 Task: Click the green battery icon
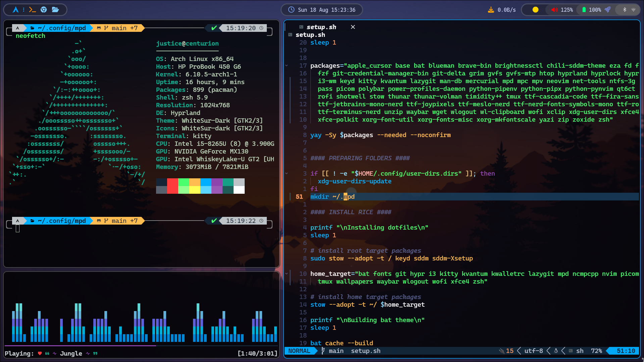pos(584,10)
